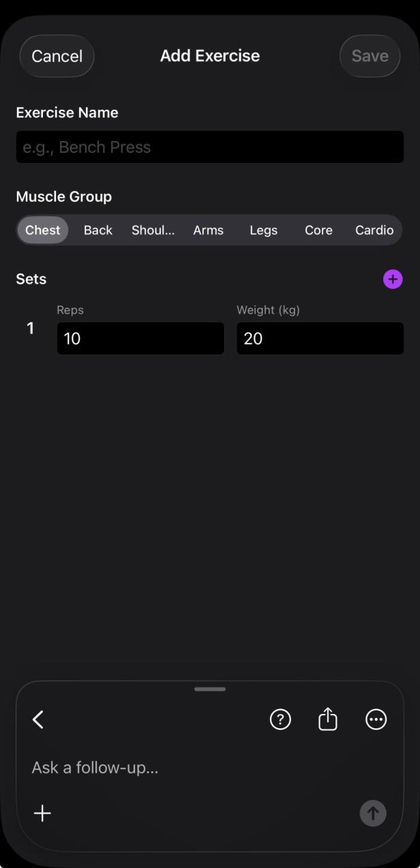Click the share icon in the chat toolbar

[327, 719]
